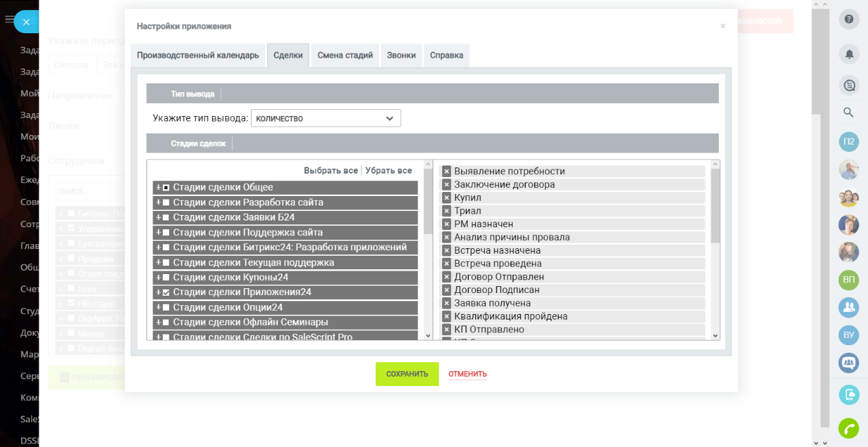
Task: Expand the 'Стадии сделки Опции24' group
Action: coord(158,308)
